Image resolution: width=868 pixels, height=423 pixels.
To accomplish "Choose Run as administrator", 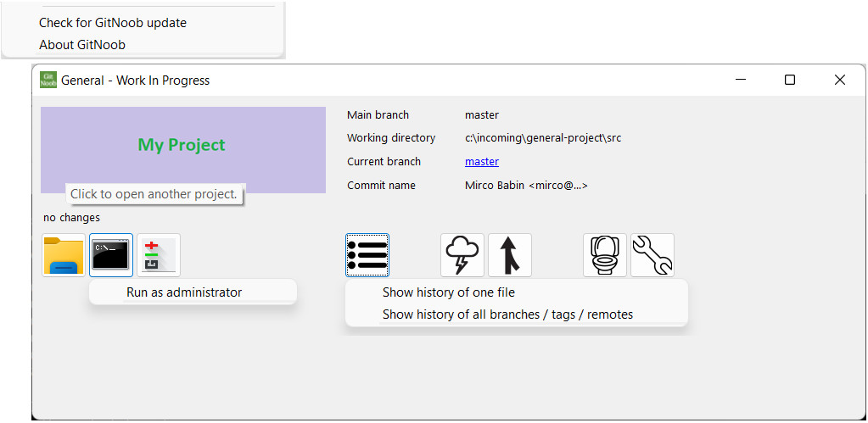I will [x=184, y=292].
